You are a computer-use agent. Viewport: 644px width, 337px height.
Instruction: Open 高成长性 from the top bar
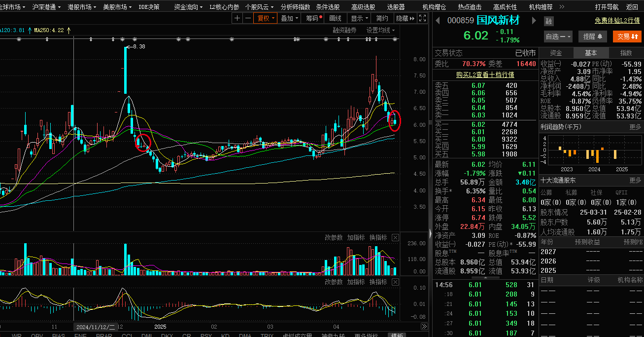(x=505, y=7)
